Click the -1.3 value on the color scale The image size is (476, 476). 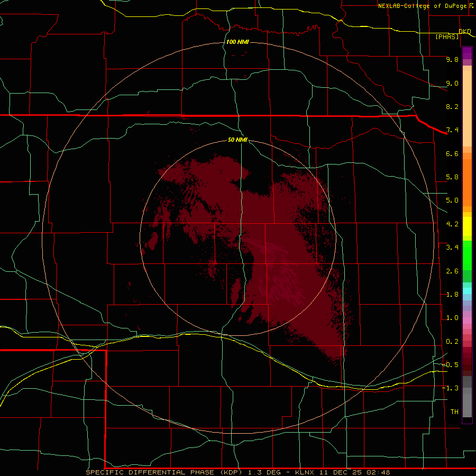click(x=451, y=388)
